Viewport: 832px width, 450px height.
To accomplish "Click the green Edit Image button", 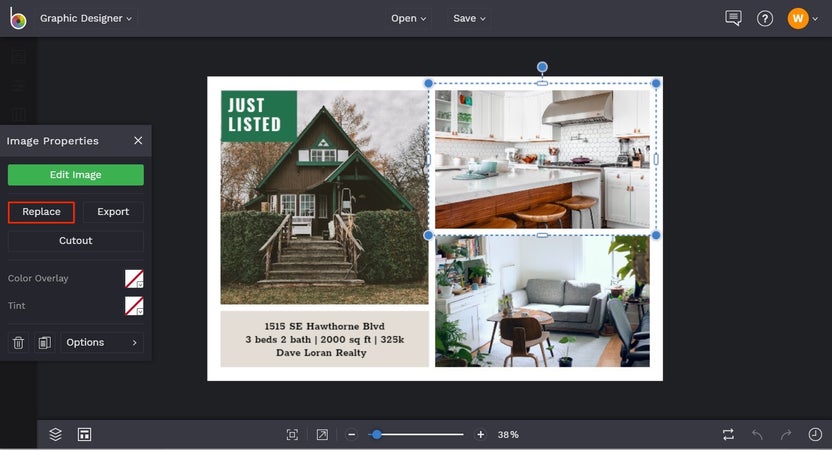I will [75, 175].
